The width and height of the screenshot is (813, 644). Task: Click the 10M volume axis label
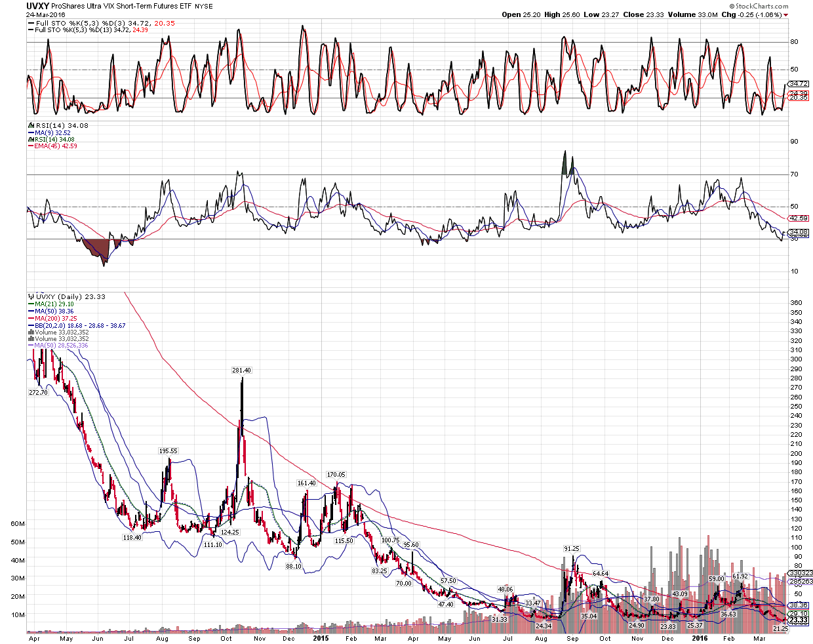tap(18, 614)
